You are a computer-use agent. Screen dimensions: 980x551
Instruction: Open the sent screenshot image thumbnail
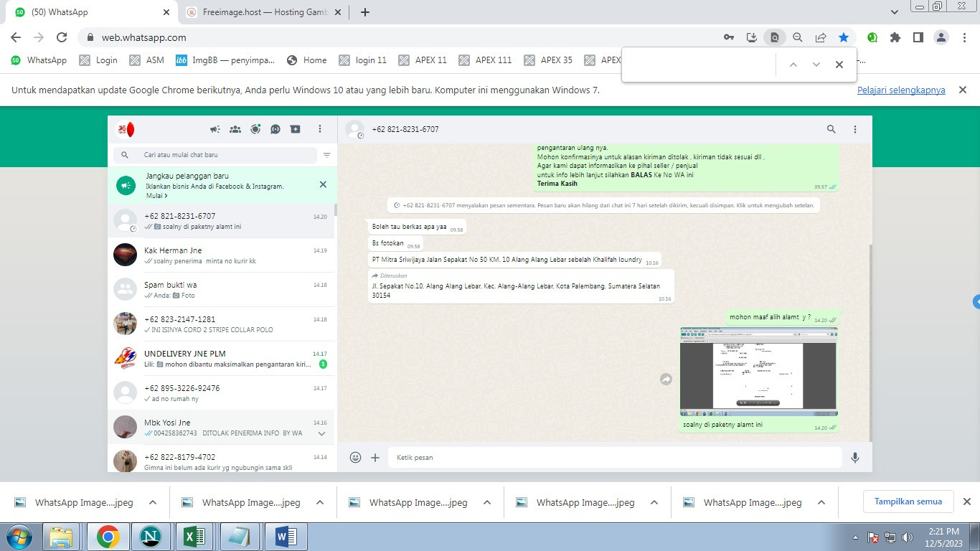click(758, 372)
